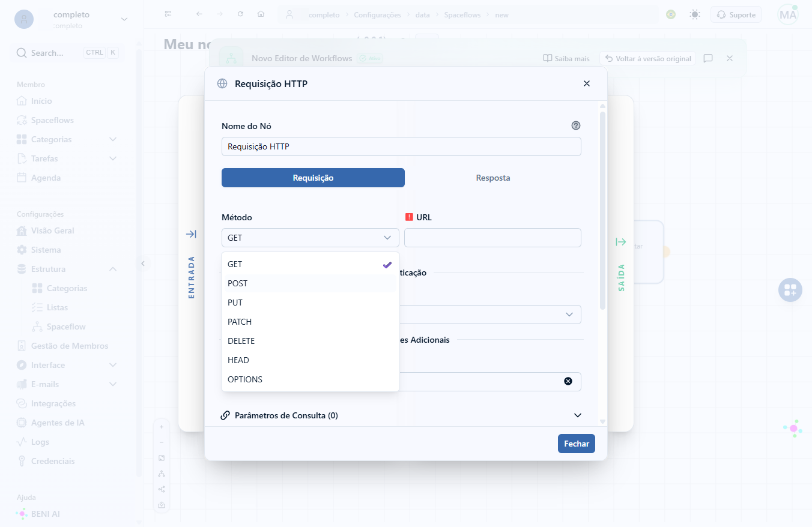Toggle the sidebar panel icon
Image resolution: width=812 pixels, height=527 pixels.
pos(168,14)
